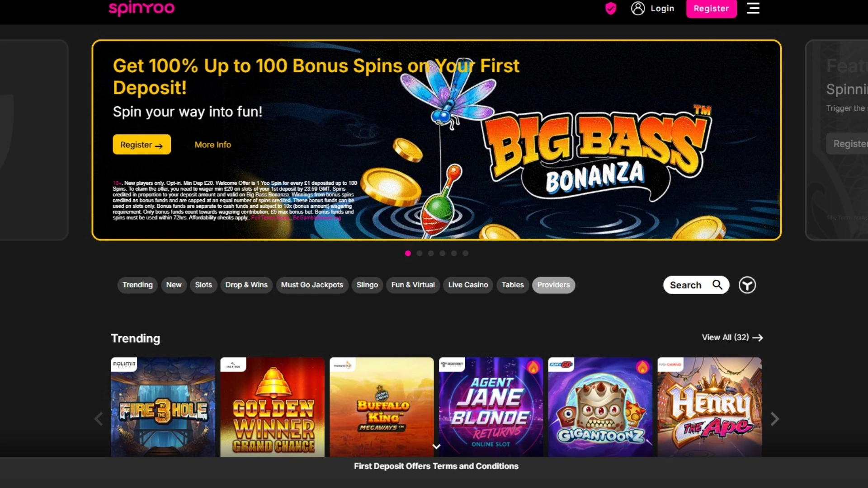Click Push Gaming logo on Henry the Ape
This screenshot has height=488, width=868.
tap(670, 364)
